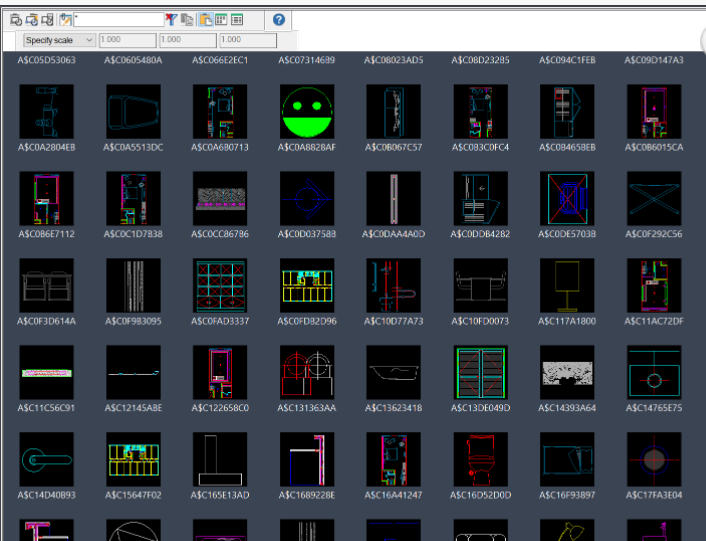This screenshot has width=706, height=541.
Task: Select block thumbnail A$C0B3C0FC4
Action: click(480, 112)
